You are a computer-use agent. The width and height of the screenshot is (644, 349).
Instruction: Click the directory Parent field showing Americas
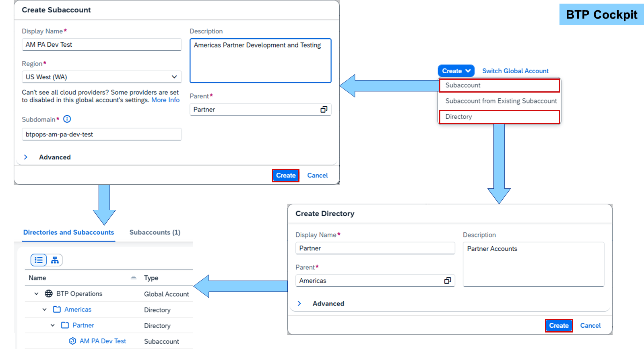[x=375, y=281]
